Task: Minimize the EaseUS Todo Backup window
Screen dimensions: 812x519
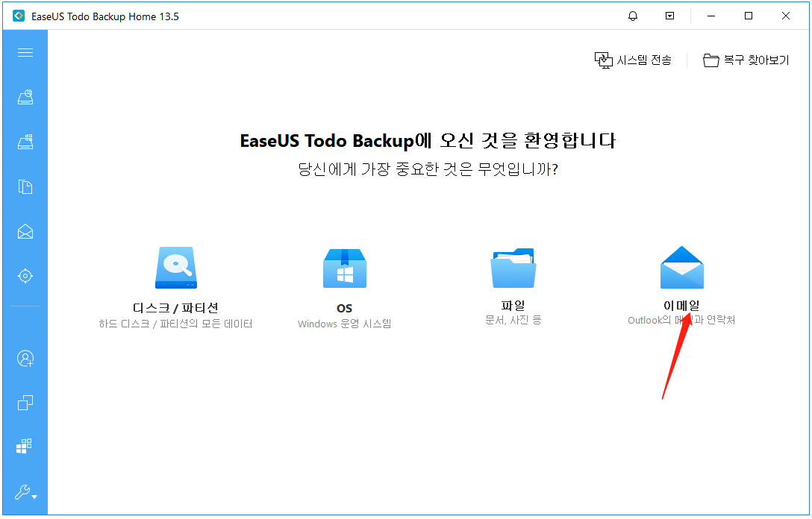Action: 711,16
